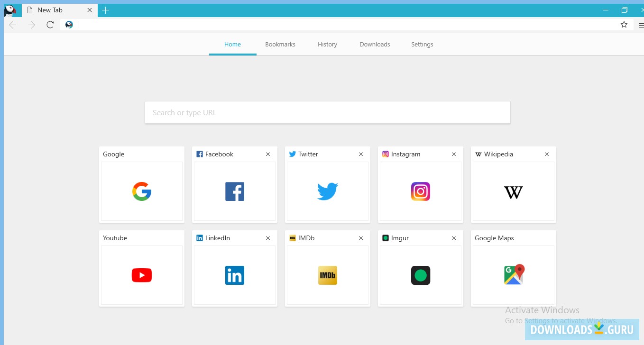
Task: Open the Google tile thumbnail
Action: pyautogui.click(x=142, y=191)
